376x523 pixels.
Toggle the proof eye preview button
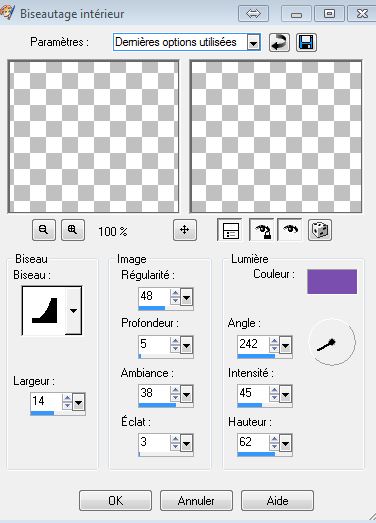(x=290, y=230)
